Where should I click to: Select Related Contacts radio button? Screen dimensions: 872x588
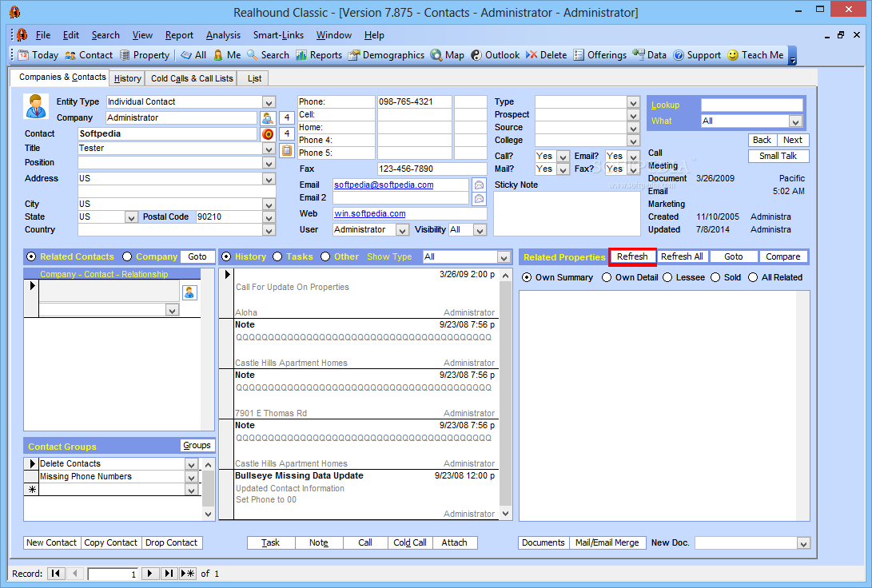point(31,256)
